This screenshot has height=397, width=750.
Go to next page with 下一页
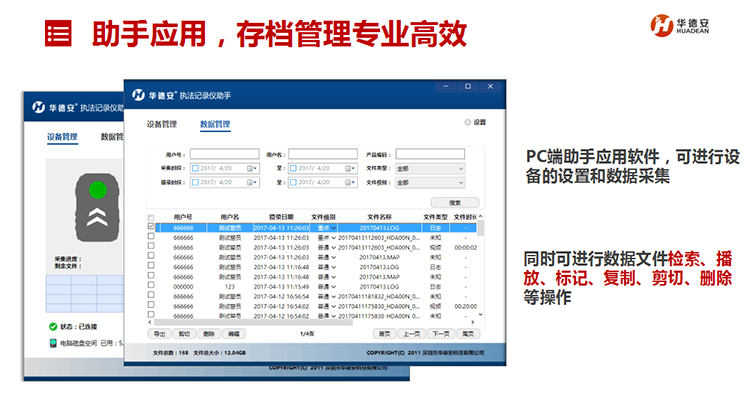tap(441, 334)
